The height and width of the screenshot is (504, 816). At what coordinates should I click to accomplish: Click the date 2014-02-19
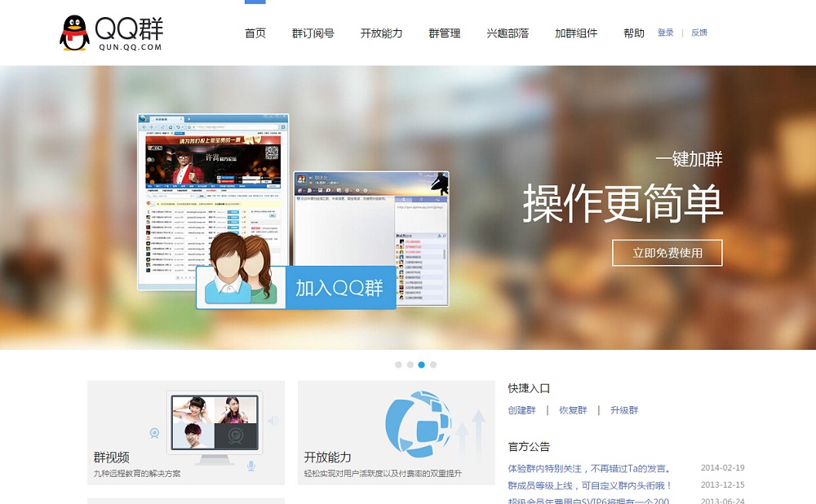pyautogui.click(x=722, y=467)
